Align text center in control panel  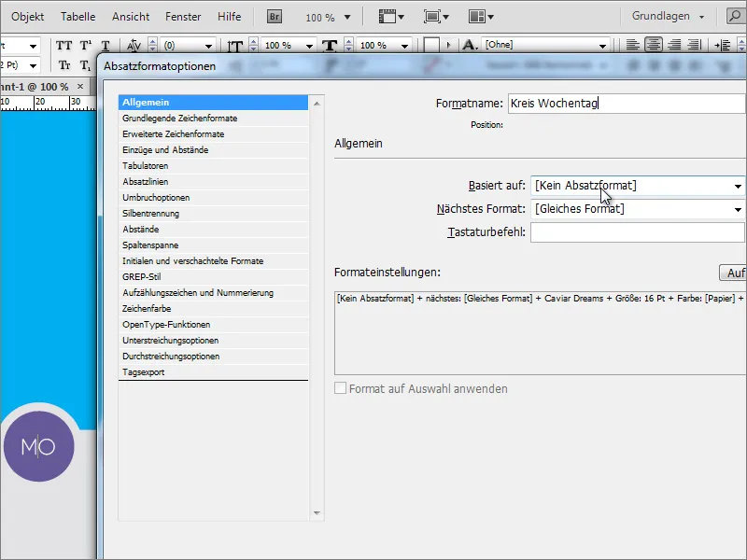point(653,45)
